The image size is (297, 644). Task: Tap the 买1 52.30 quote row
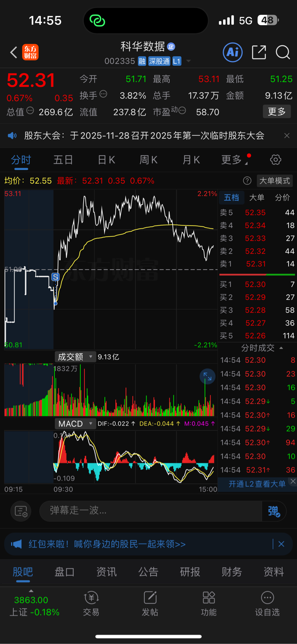pyautogui.click(x=257, y=284)
